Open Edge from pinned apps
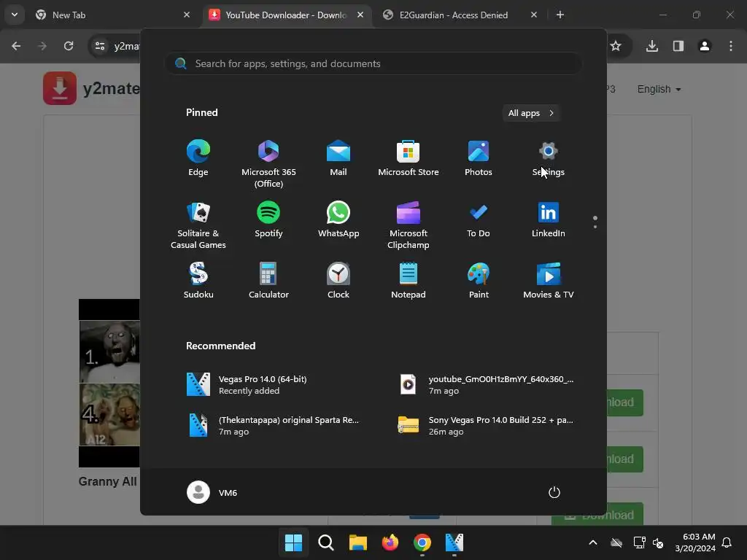Screen dimensions: 747x560 (x=198, y=158)
